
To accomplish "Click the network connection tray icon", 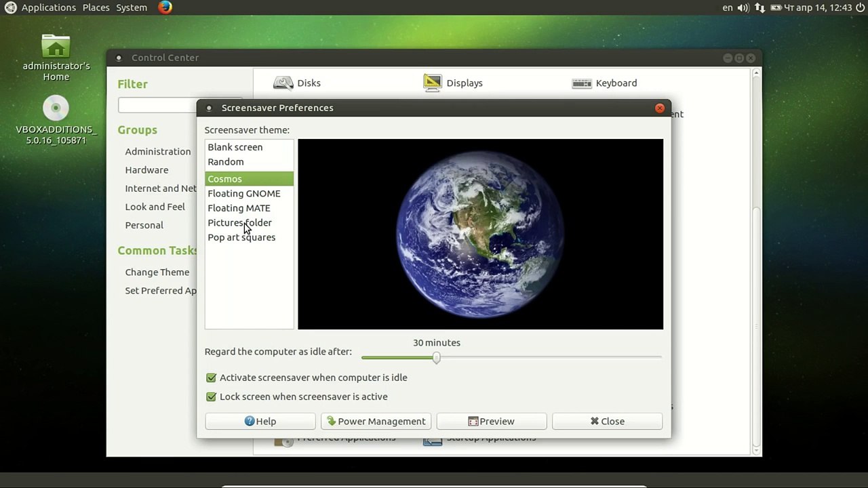I will (x=759, y=7).
